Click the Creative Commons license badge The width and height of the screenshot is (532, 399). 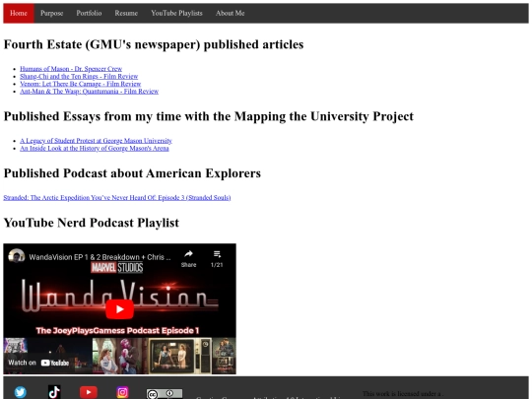tap(165, 393)
